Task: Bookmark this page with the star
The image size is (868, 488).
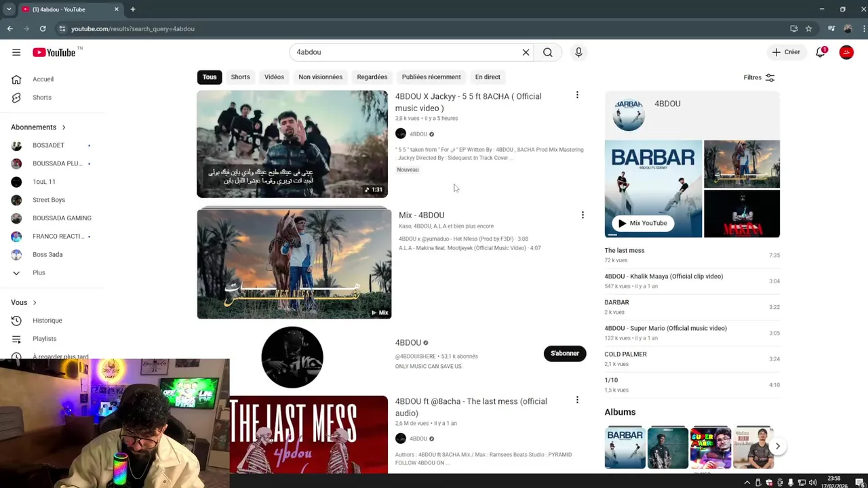Action: click(808, 28)
